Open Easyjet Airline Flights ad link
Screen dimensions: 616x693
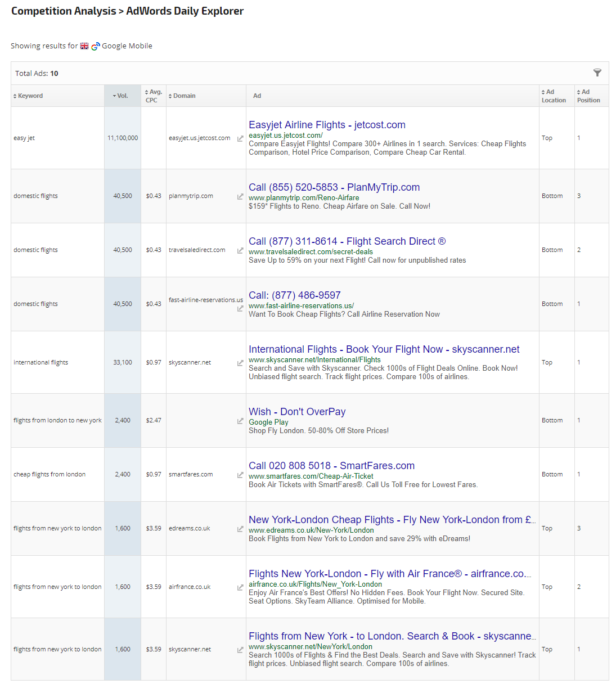327,125
